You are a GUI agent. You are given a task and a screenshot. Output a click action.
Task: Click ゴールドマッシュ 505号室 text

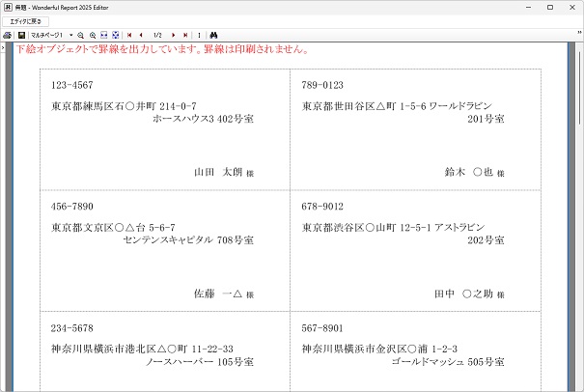pos(448,362)
